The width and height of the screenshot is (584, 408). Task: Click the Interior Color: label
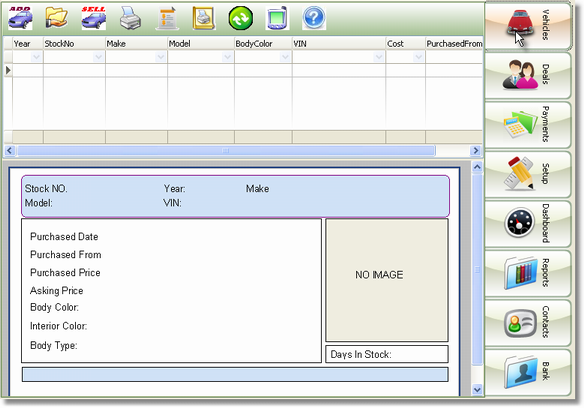coord(58,326)
